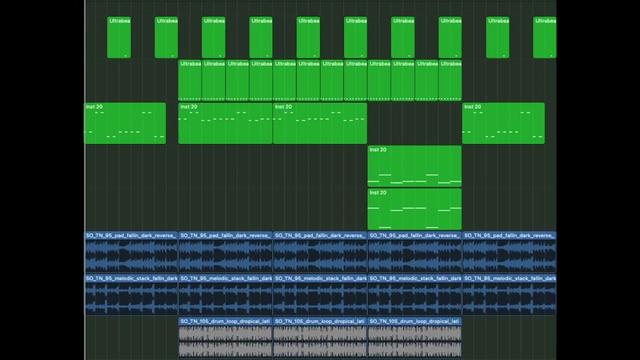The image size is (640, 360).
Task: Select the third Inst 20 region on the third track
Action: [320, 123]
